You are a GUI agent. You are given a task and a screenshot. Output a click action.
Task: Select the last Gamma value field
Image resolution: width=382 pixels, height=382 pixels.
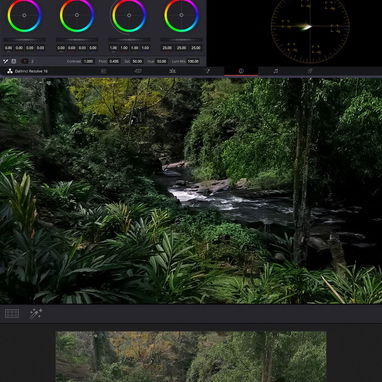[93, 48]
